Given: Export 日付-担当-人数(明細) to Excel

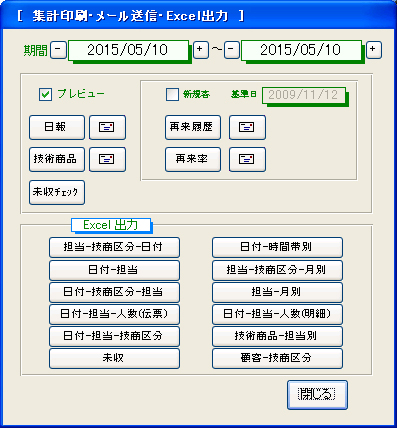Looking at the screenshot, I should pos(277,314).
